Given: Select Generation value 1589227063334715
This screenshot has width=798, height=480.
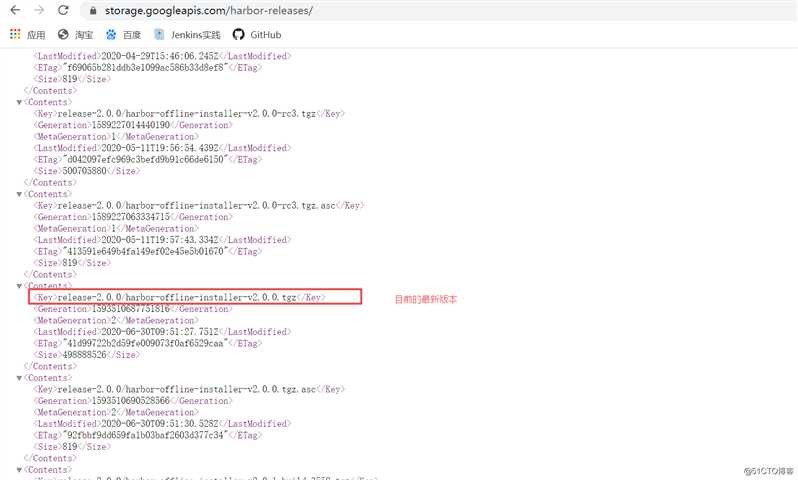Looking at the screenshot, I should 131,217.
